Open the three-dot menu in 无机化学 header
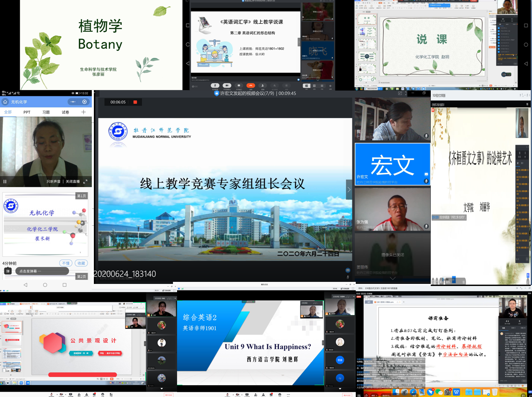The height and width of the screenshot is (397, 532). (73, 102)
